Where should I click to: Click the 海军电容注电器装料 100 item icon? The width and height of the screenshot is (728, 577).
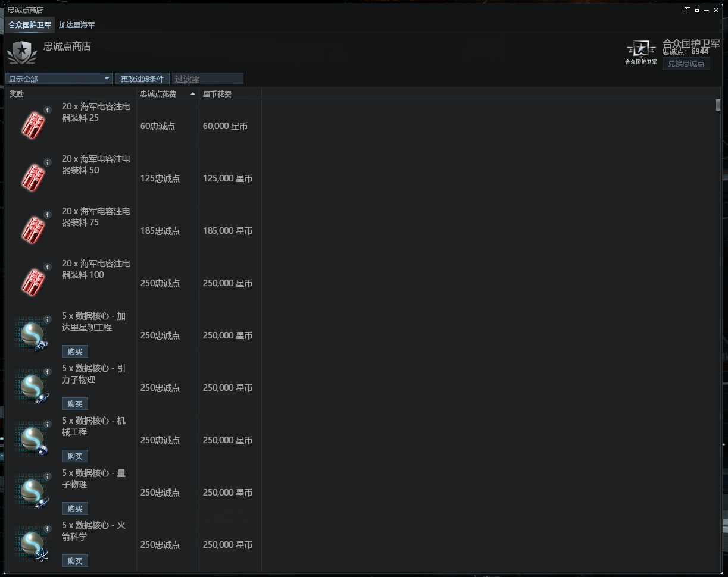tap(33, 283)
